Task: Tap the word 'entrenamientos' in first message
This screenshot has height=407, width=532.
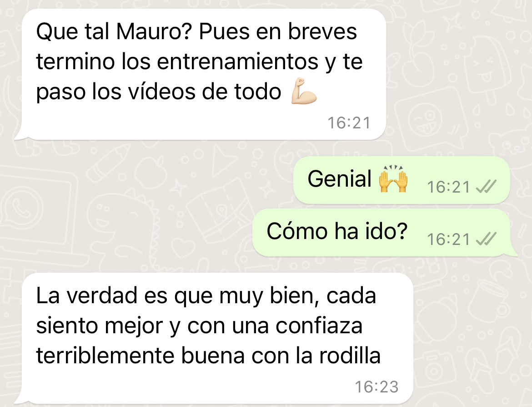Action: click(237, 61)
